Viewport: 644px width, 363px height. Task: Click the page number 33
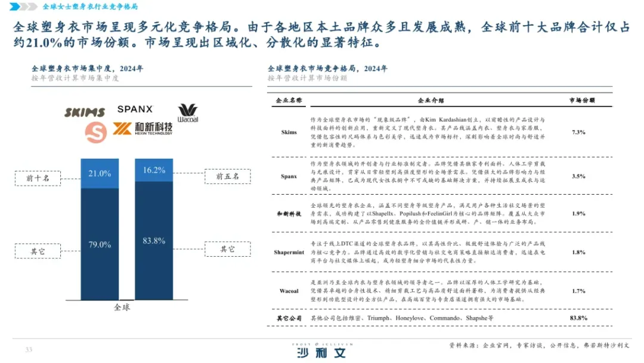tap(29, 350)
